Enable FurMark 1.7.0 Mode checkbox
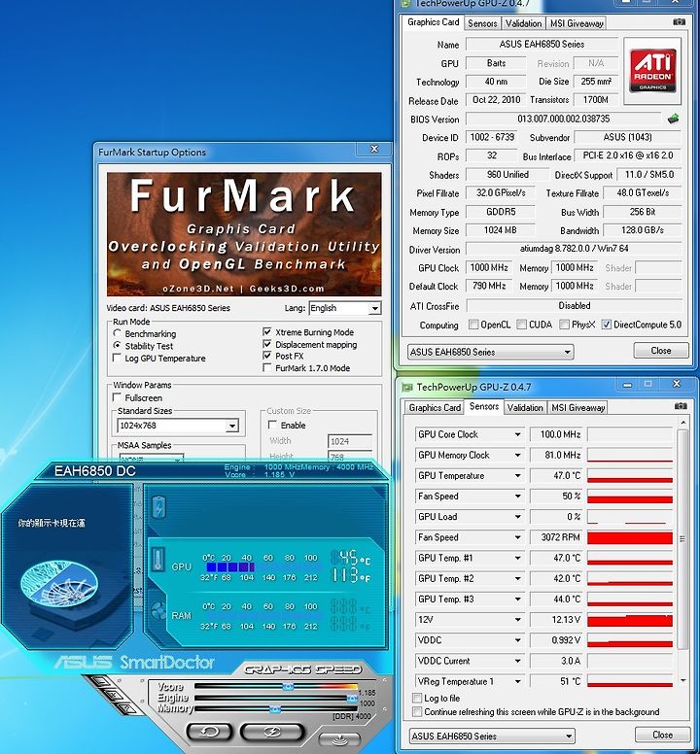Screen dimensions: 700x754 (x=267, y=368)
